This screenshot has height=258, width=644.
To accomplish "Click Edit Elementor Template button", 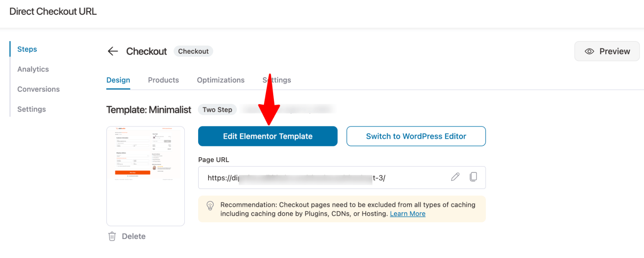I will 268,136.
